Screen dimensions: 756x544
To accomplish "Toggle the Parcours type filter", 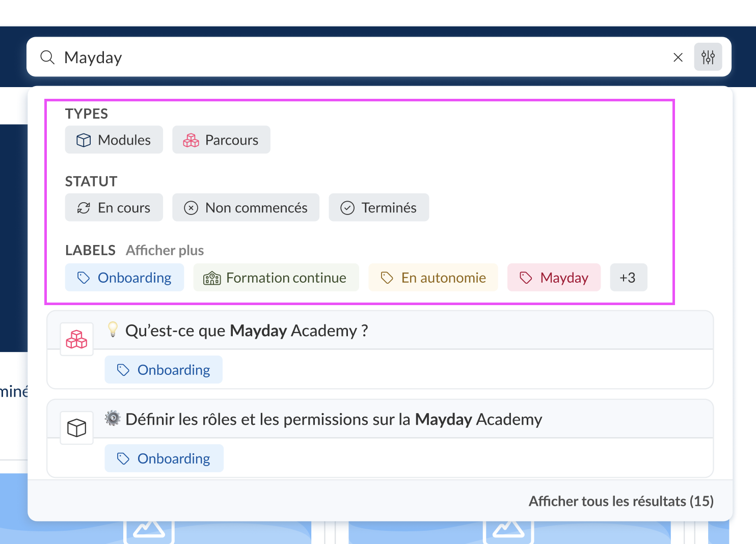I will 221,140.
